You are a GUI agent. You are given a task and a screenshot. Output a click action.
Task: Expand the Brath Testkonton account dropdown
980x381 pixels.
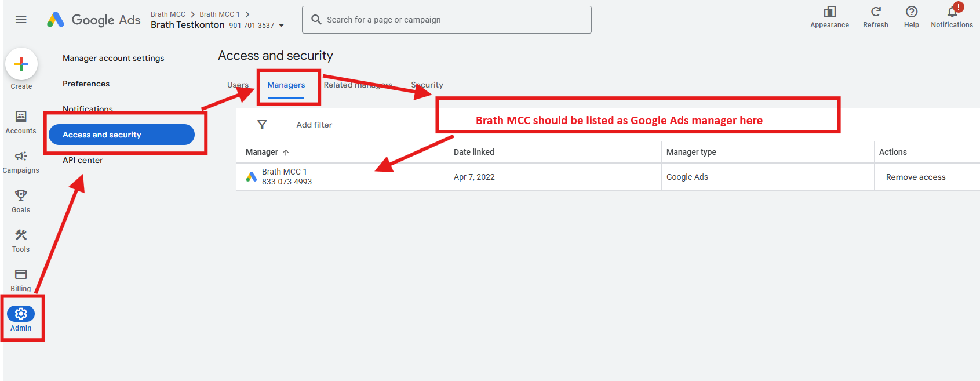pos(282,26)
